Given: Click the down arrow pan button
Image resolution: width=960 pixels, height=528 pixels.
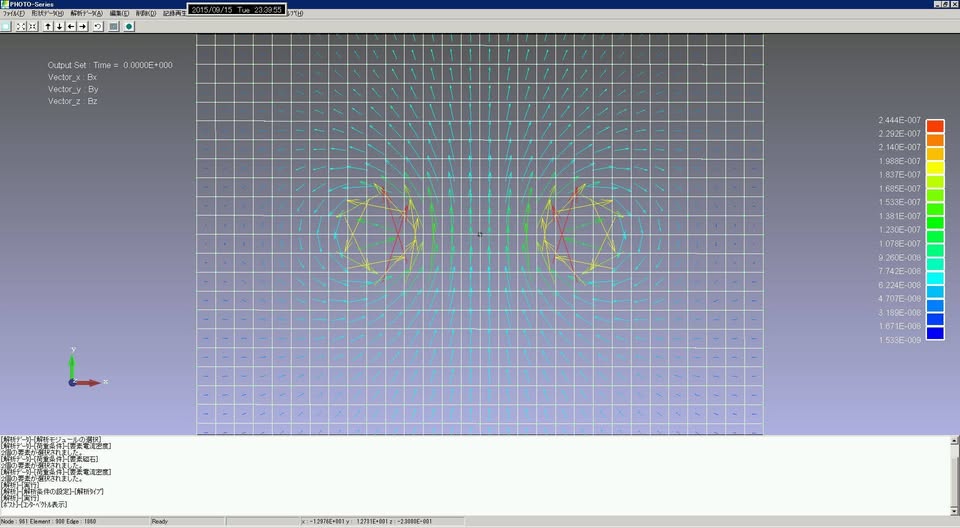Looking at the screenshot, I should point(59,26).
